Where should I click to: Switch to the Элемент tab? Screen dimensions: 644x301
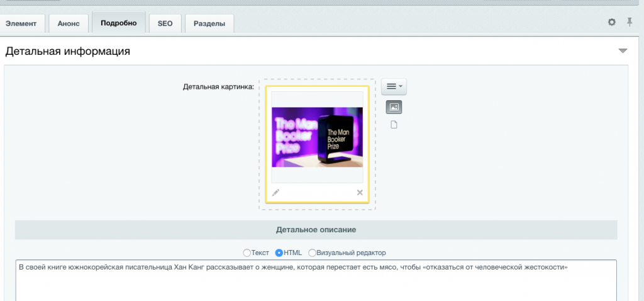21,24
